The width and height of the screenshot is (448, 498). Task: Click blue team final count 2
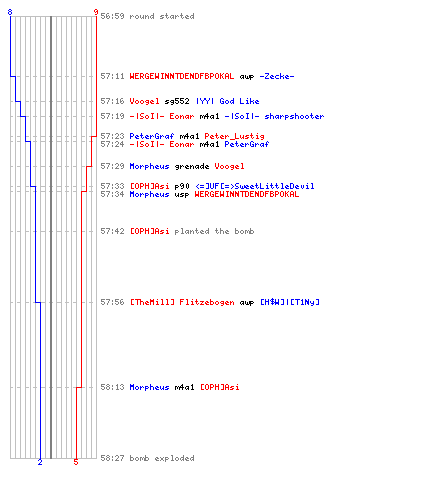click(40, 462)
